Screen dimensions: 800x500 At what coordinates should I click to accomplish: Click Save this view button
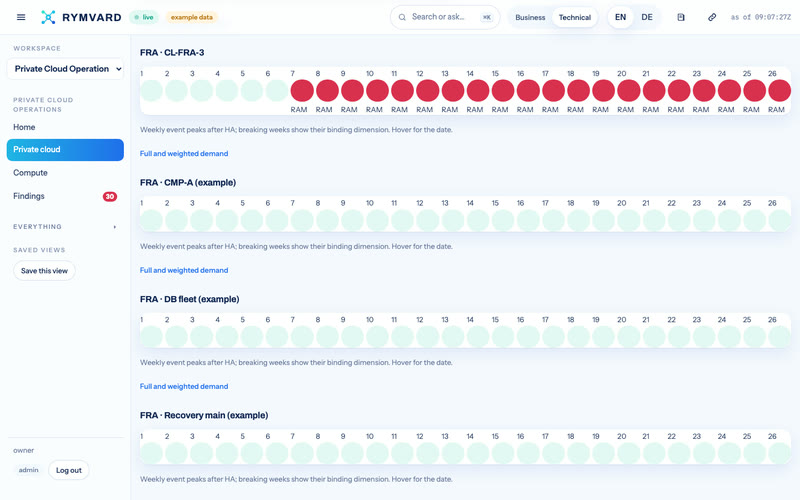coord(44,271)
